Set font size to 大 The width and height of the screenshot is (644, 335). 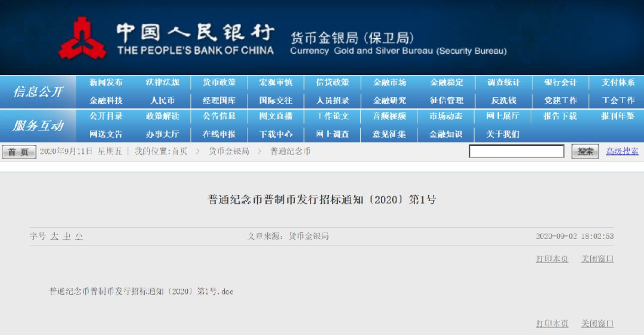tap(54, 237)
